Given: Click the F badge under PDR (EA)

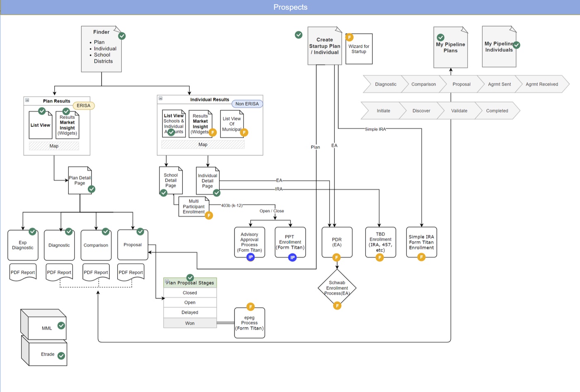Looking at the screenshot, I should [x=337, y=257].
